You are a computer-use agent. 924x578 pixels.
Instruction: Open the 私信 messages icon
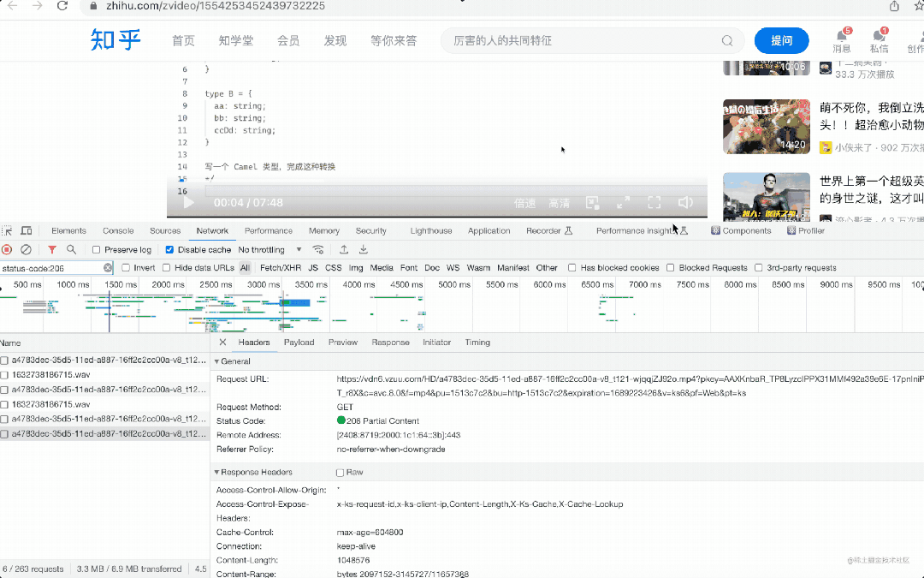(879, 40)
